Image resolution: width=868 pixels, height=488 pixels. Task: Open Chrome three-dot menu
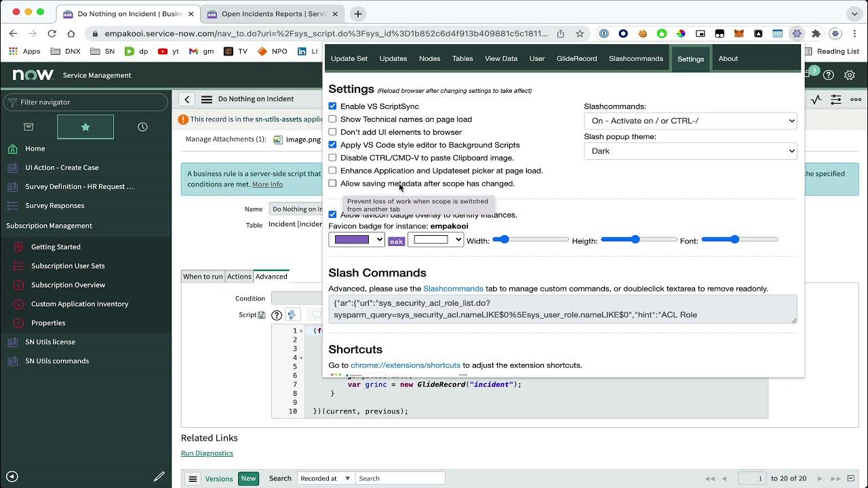click(x=854, y=33)
